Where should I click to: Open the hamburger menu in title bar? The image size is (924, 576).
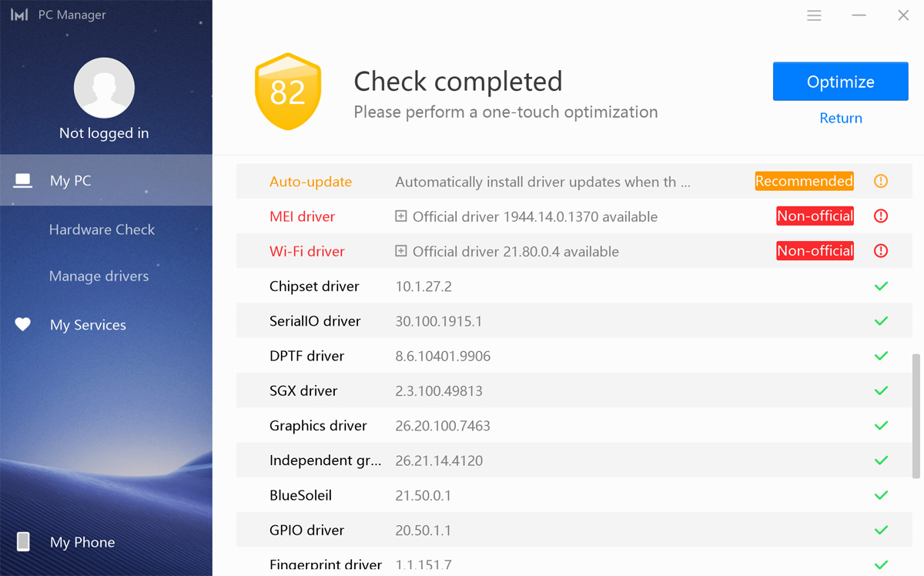click(x=815, y=15)
